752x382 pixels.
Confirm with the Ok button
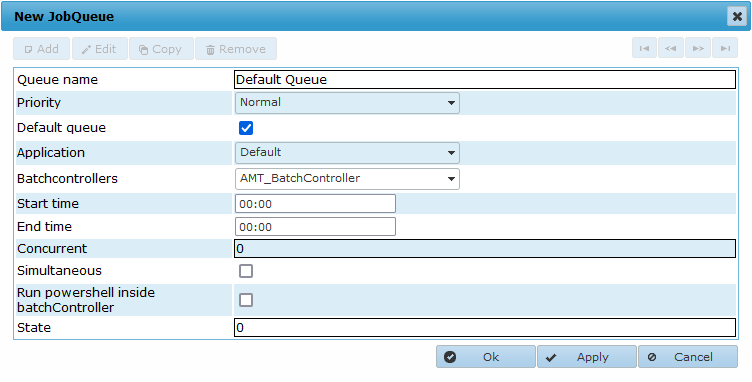(x=486, y=357)
